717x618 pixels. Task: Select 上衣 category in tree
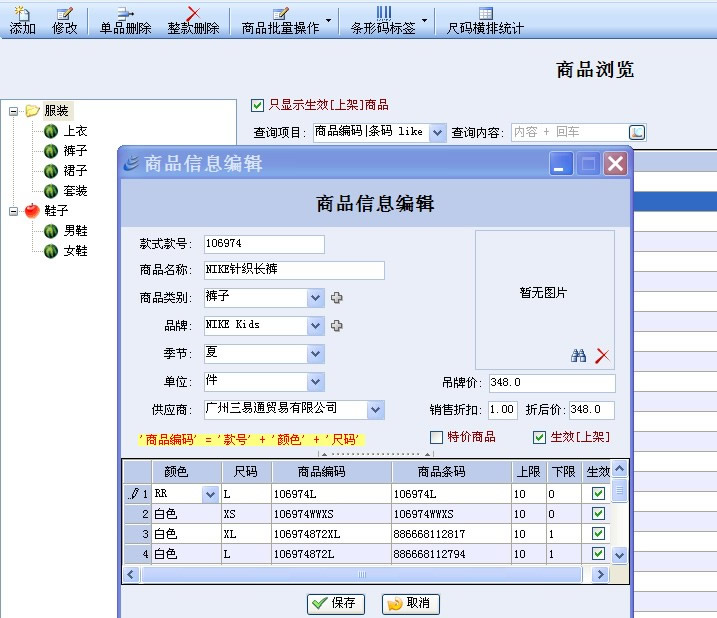(75, 131)
